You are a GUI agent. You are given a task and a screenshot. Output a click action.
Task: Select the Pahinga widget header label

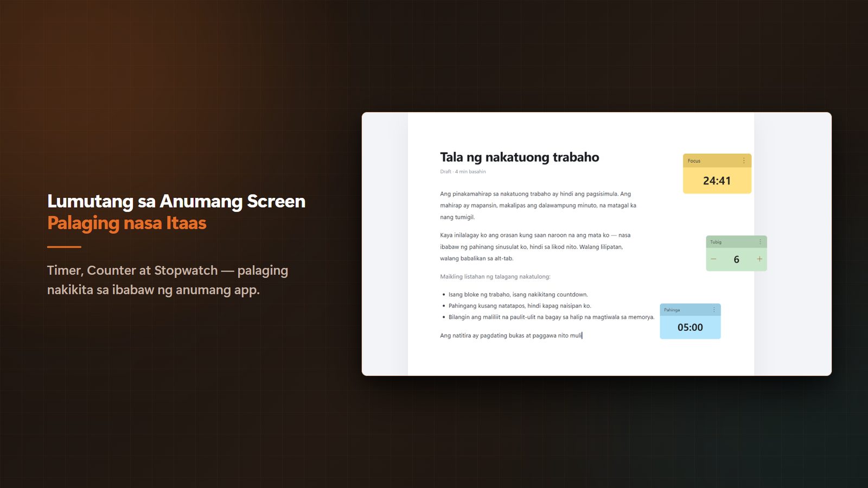pyautogui.click(x=672, y=310)
